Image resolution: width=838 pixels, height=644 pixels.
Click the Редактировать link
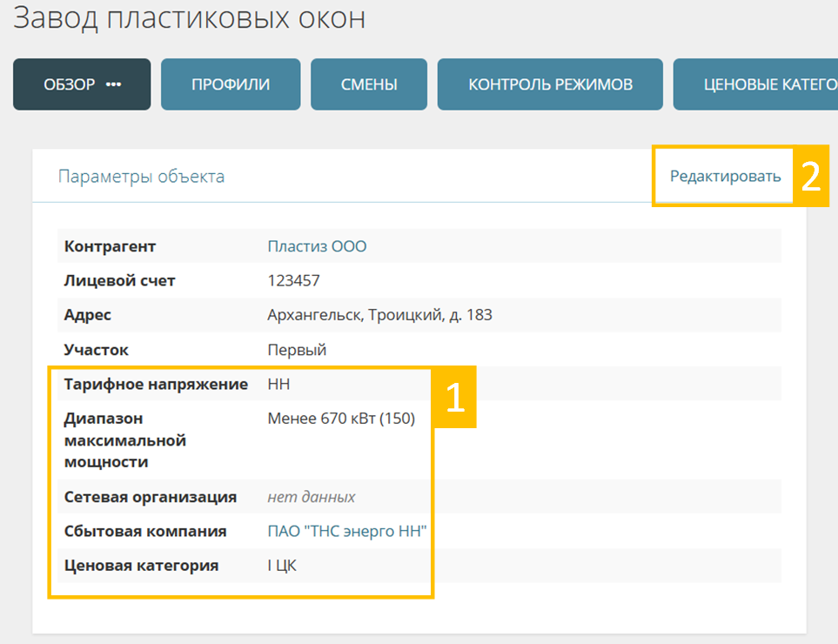(725, 177)
